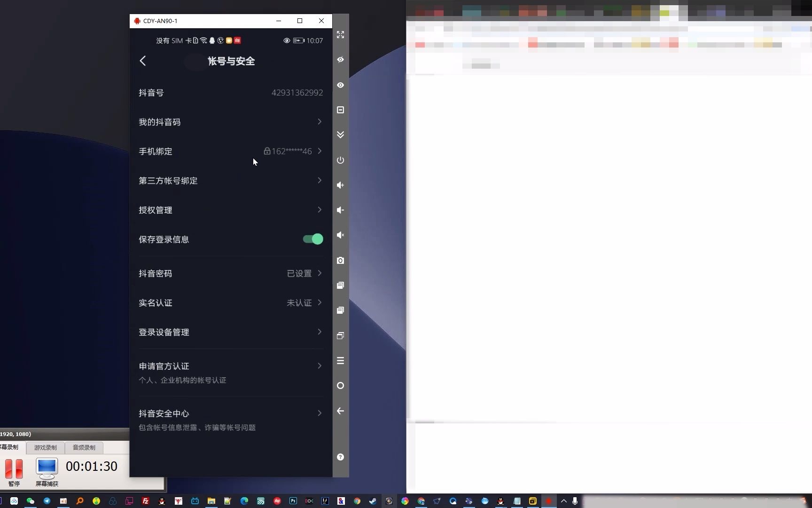Click the 帐号与安全 page title
This screenshot has height=508, width=812.
[x=231, y=61]
